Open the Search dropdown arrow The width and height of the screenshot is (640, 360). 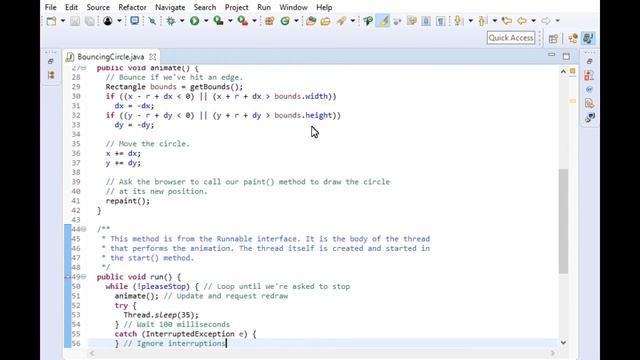353,21
